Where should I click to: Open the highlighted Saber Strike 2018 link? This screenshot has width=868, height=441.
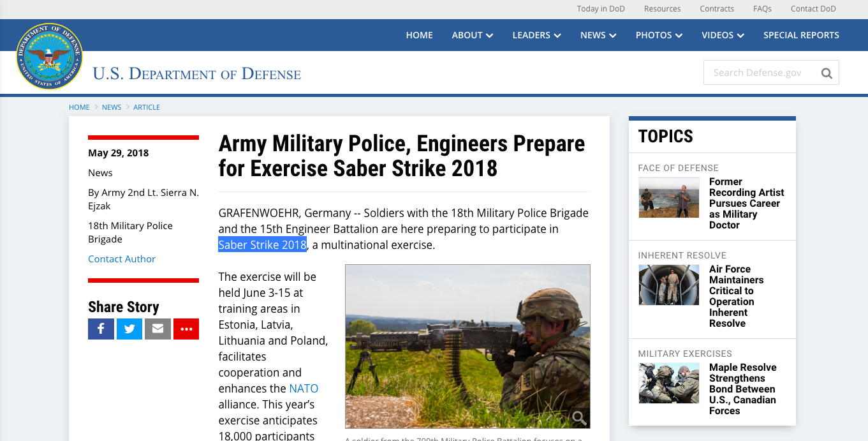click(262, 244)
